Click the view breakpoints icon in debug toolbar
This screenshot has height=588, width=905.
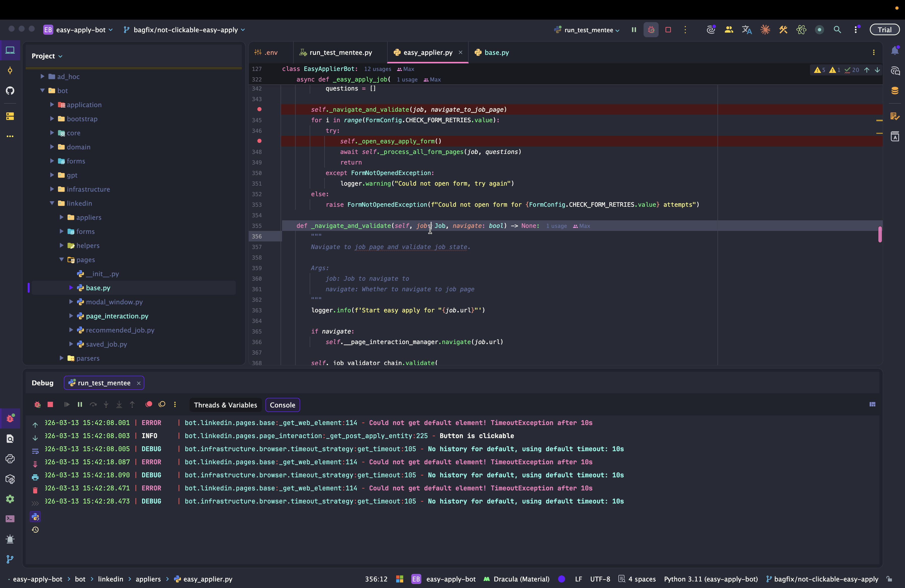tap(149, 404)
